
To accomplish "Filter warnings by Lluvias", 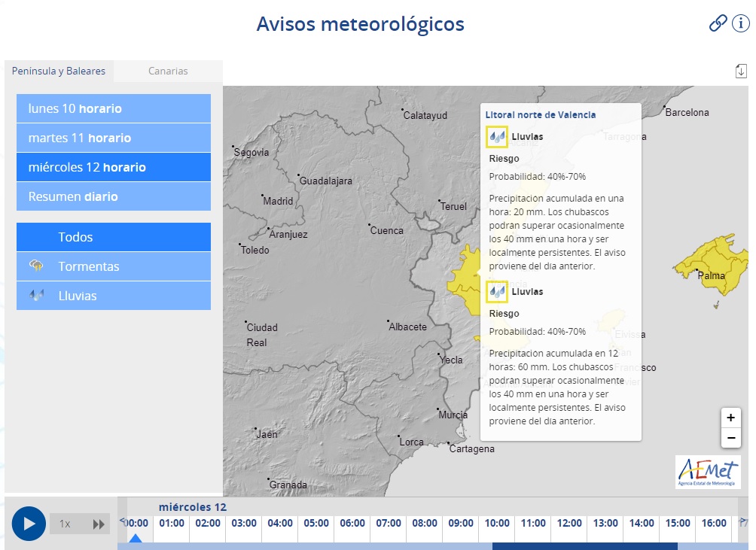I will 114,296.
